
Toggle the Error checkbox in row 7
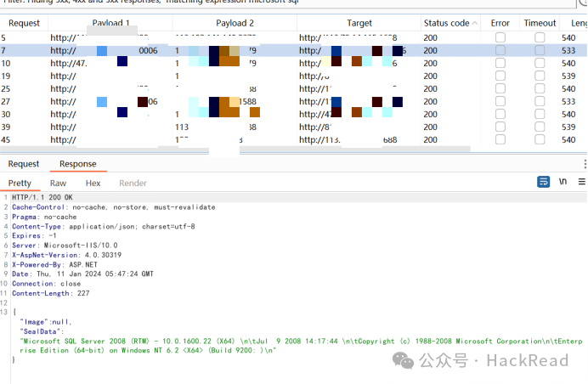tap(500, 50)
